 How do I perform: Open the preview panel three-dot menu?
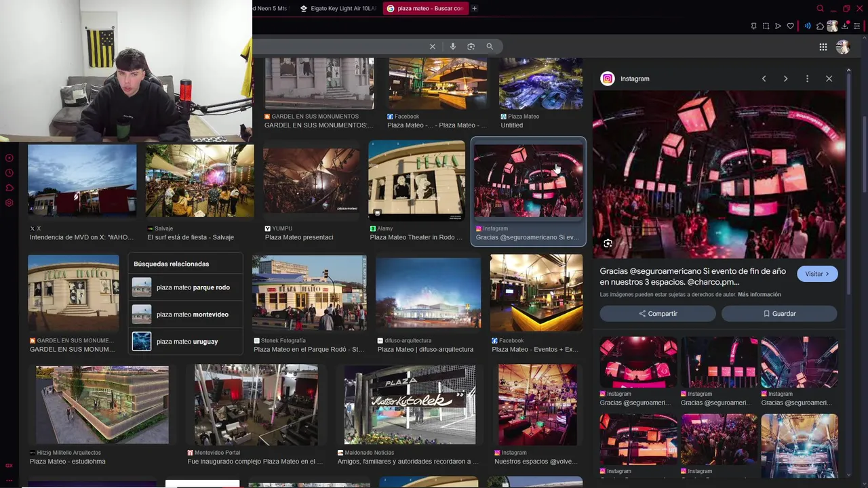click(807, 79)
